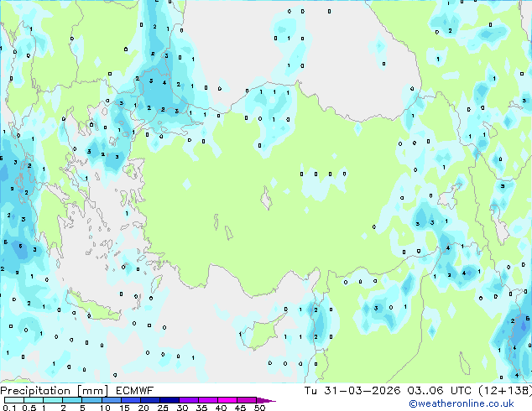Click the legend label '10'
Screen dimensions: 532x411
pos(105,408)
